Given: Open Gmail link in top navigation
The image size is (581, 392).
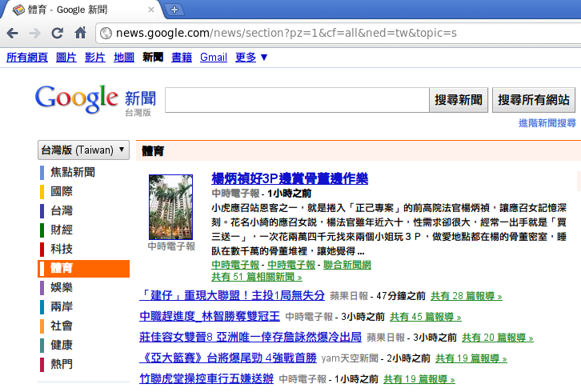Looking at the screenshot, I should click(x=213, y=57).
